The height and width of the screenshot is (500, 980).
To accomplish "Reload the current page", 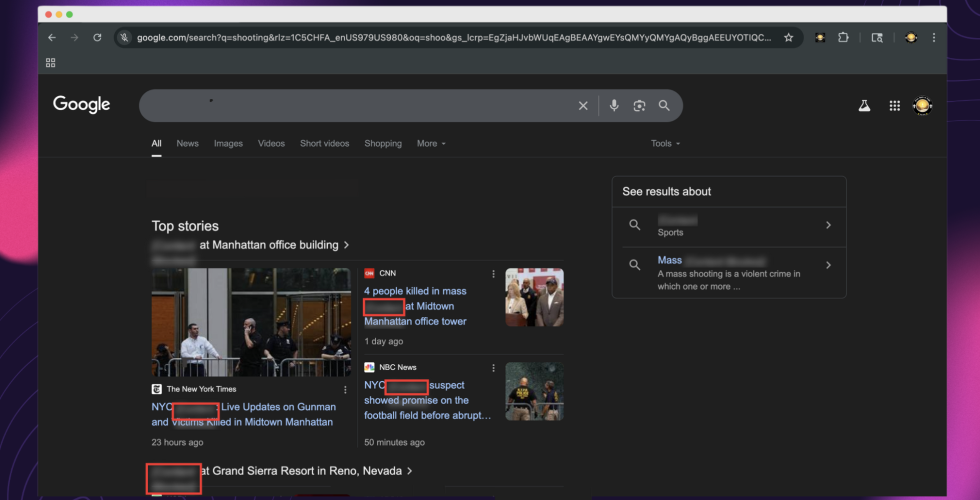I will coord(97,37).
